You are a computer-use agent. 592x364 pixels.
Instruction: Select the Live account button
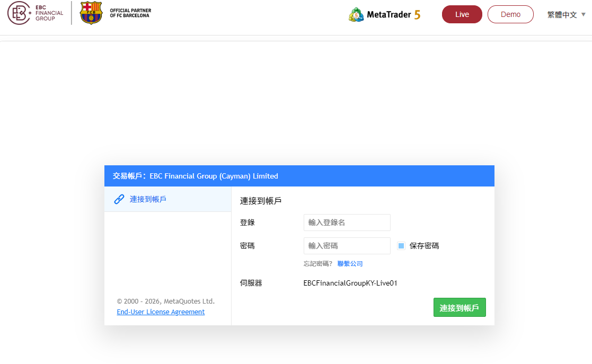(x=462, y=14)
